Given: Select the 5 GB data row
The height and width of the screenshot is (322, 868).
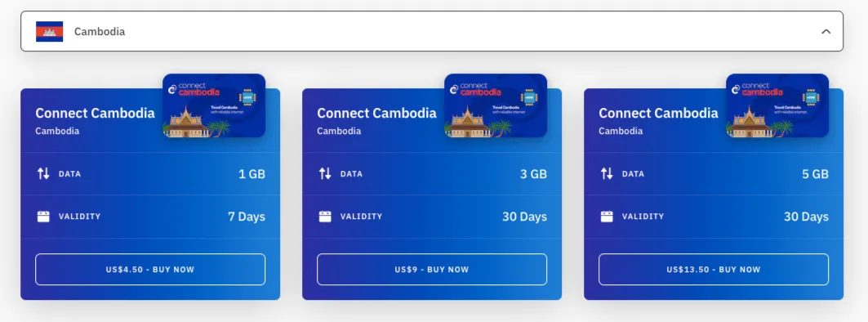Looking at the screenshot, I should [x=714, y=173].
